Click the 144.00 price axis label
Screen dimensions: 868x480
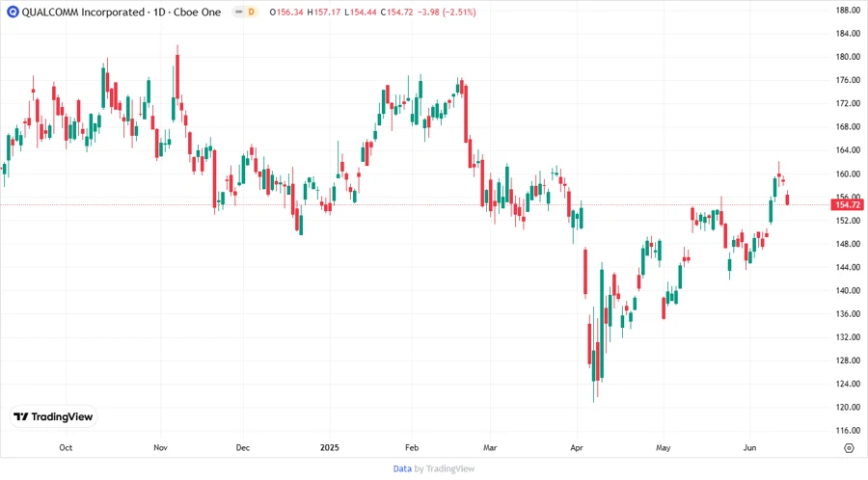point(848,267)
